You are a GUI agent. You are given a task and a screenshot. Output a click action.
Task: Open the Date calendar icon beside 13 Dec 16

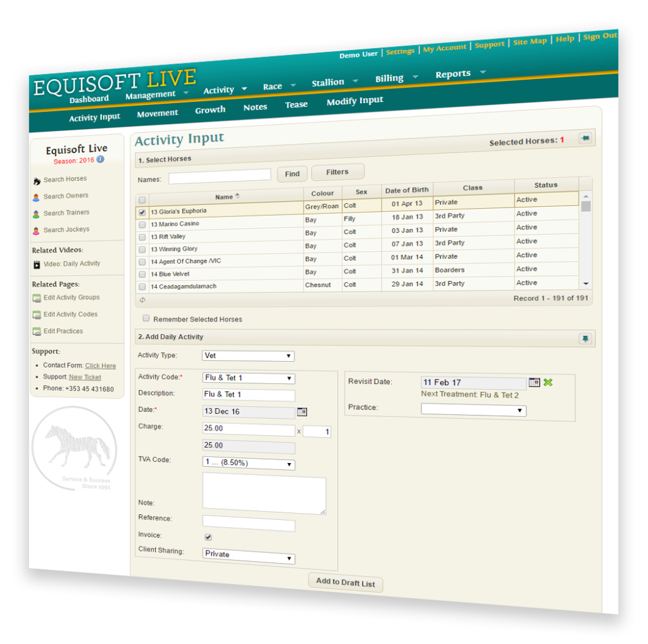(302, 411)
